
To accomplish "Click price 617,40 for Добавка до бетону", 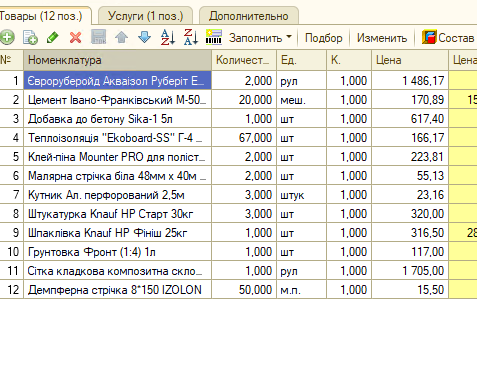I will click(410, 118).
